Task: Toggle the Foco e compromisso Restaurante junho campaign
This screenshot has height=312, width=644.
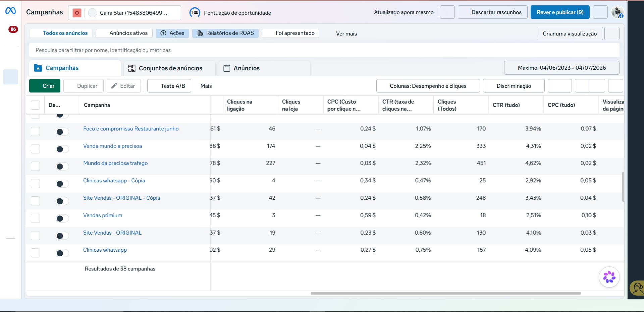Action: click(x=62, y=132)
